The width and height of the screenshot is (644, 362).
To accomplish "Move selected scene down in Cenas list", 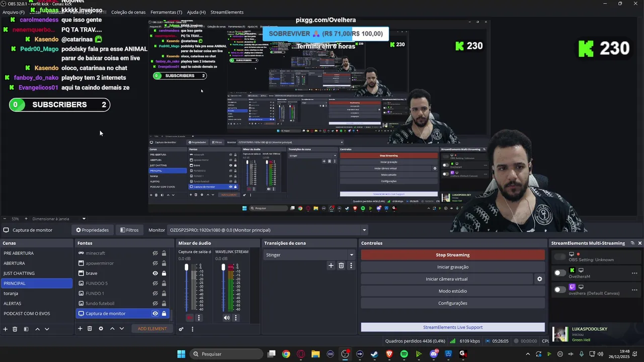I will click(47, 329).
